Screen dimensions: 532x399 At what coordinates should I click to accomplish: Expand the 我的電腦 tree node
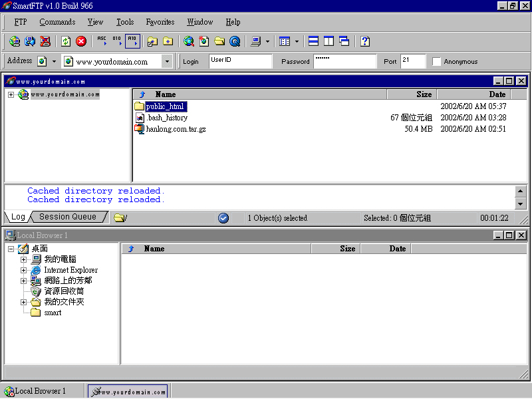coord(23,259)
